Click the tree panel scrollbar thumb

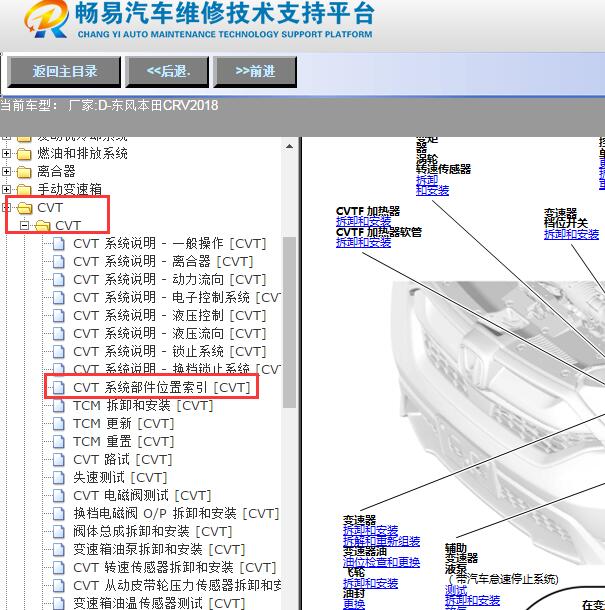pyautogui.click(x=289, y=322)
